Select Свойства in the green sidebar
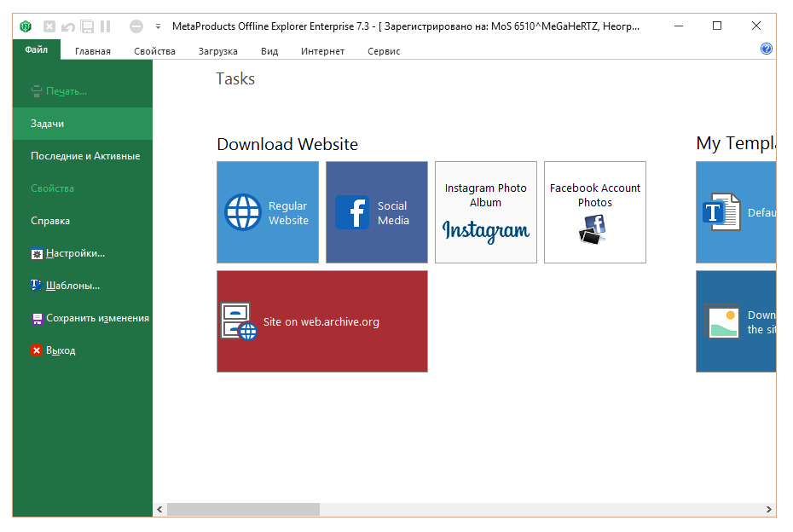The width and height of the screenshot is (793, 532). point(83,188)
